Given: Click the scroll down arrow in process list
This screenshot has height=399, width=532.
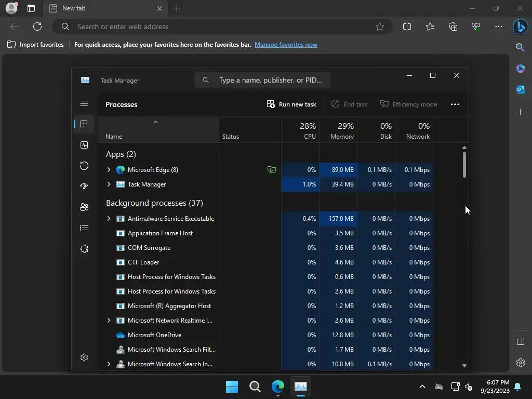Looking at the screenshot, I should point(464,365).
